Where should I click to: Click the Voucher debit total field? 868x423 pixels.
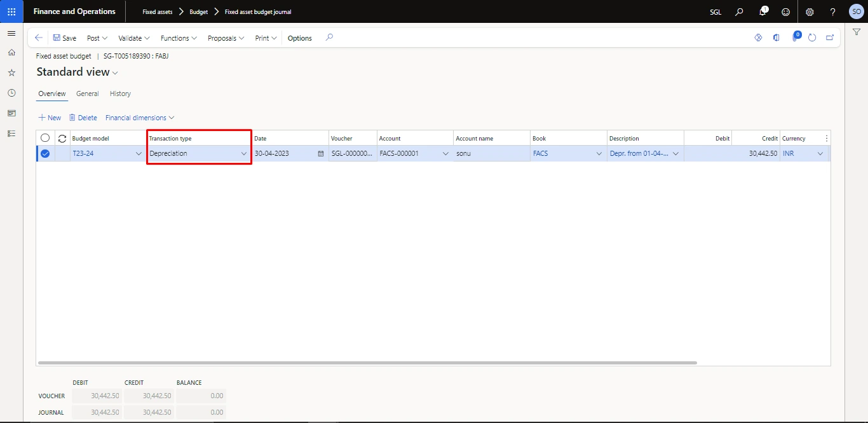point(97,396)
